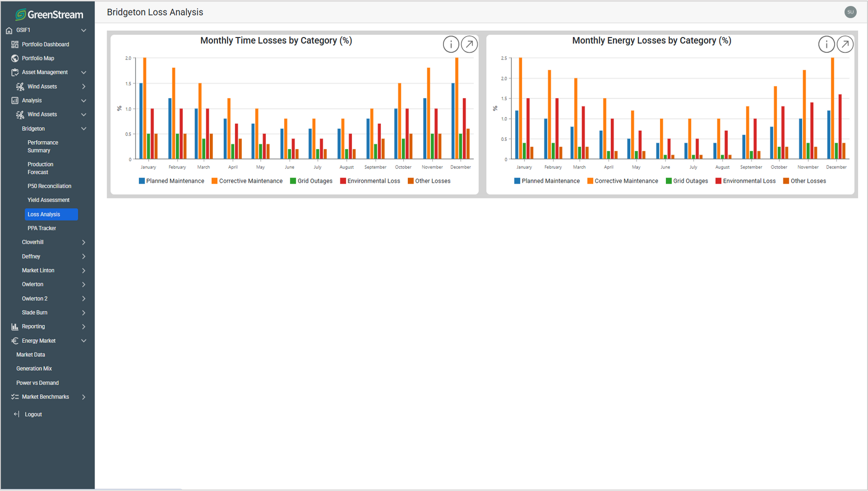Expand the Energy Losses chart with arrow icon
The height and width of the screenshot is (491, 868).
coord(845,44)
